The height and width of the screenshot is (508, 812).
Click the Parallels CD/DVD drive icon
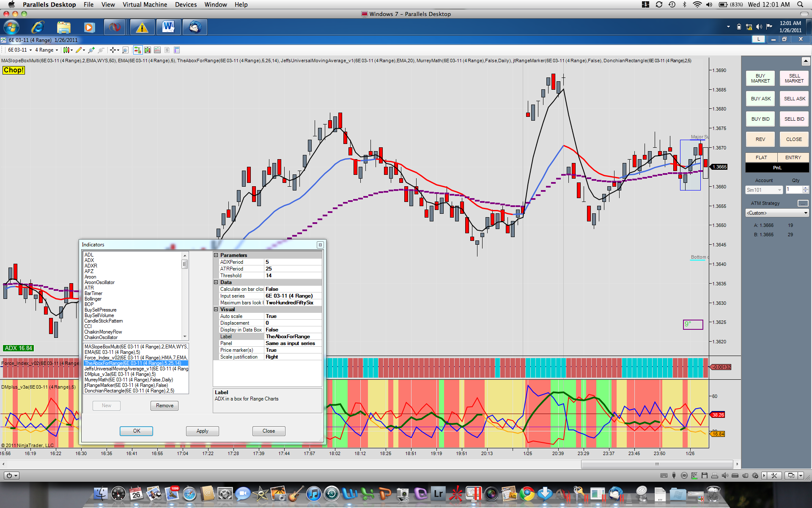pos(684,475)
